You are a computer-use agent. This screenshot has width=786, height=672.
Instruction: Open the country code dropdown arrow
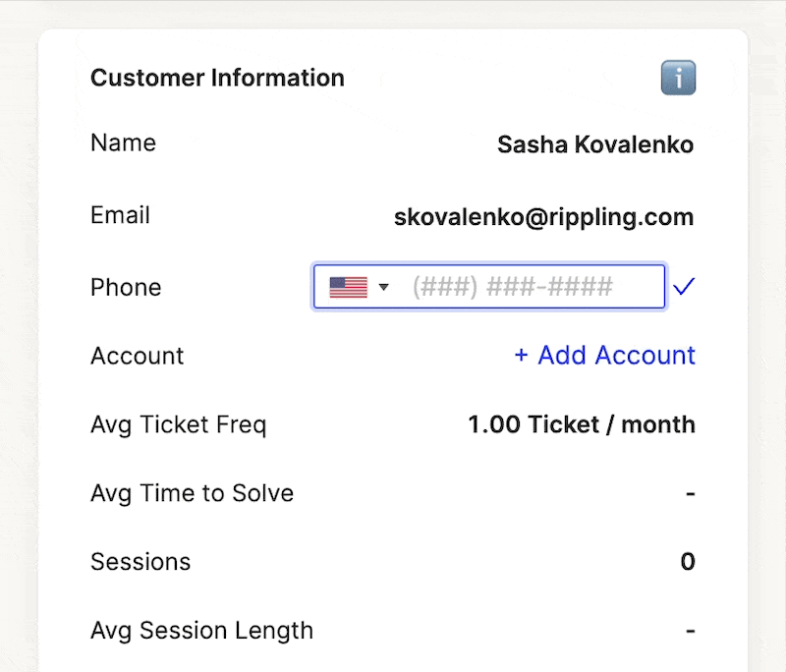click(x=383, y=287)
